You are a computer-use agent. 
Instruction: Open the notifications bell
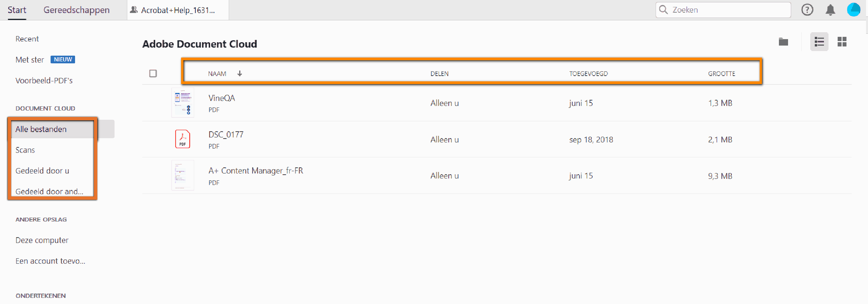click(830, 10)
